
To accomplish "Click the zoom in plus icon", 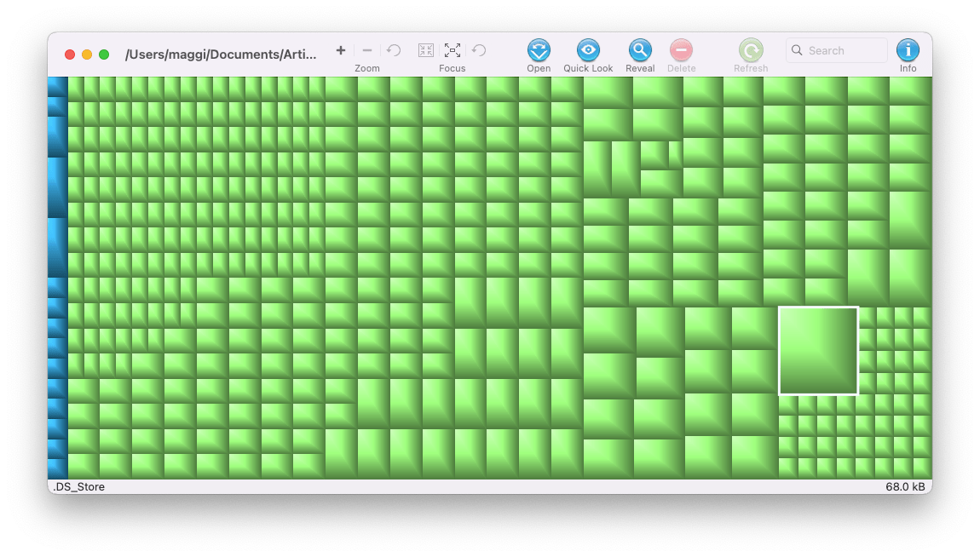I will (341, 50).
